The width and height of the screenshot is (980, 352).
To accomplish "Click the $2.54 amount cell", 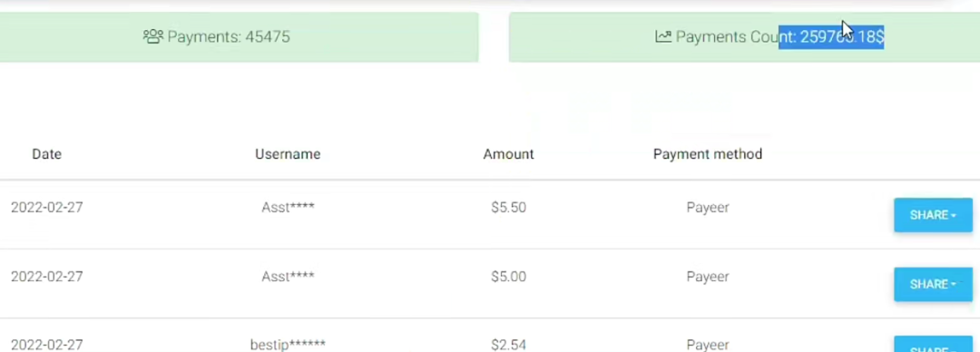I will click(508, 345).
